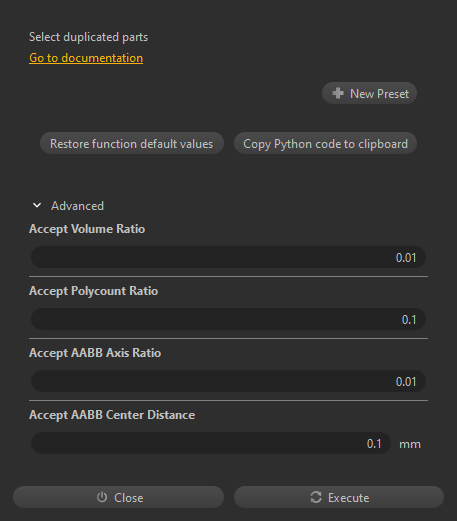Screen dimensions: 457x521
Task: Click the mm unit label
Action: [x=410, y=444]
